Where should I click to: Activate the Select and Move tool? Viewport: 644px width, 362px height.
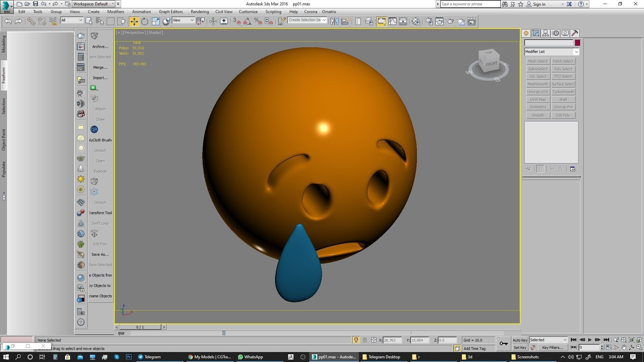pos(134,21)
